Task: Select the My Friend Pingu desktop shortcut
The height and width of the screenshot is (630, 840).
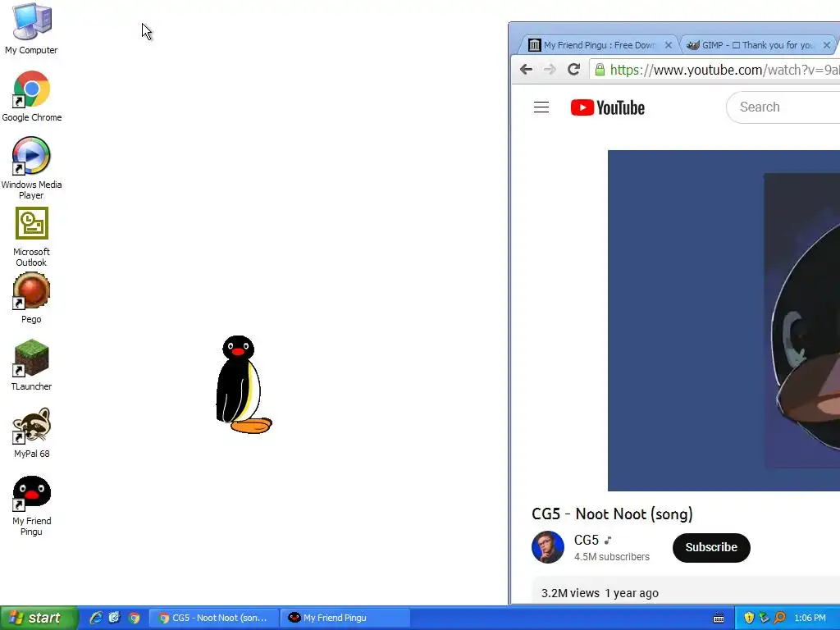Action: point(31,505)
